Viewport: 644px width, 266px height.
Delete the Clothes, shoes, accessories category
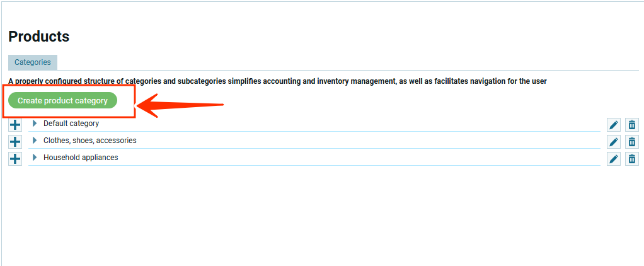[x=631, y=142]
